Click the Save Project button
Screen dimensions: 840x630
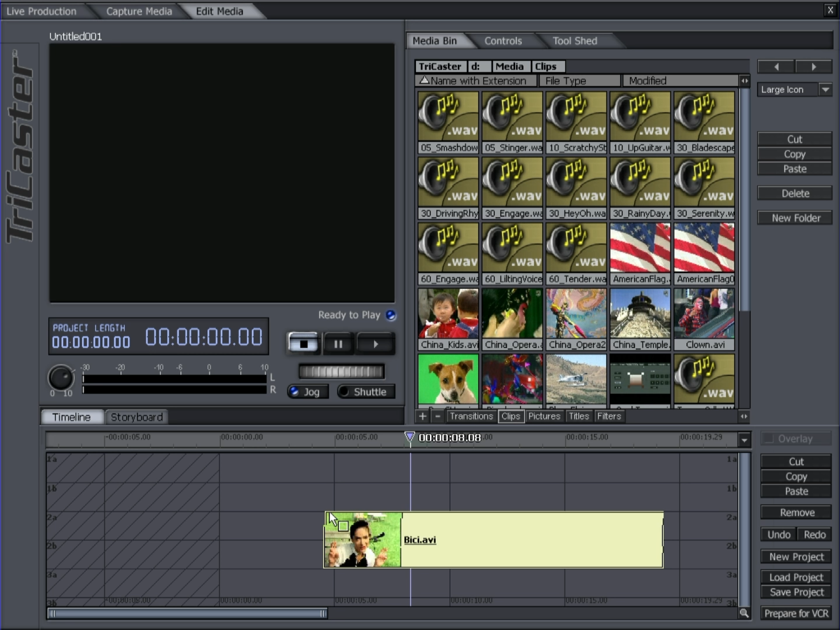796,592
